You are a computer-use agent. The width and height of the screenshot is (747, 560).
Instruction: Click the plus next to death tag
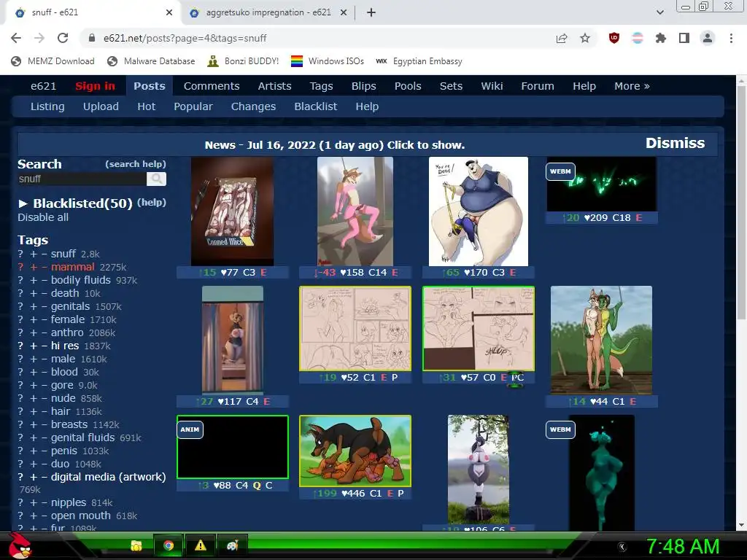click(34, 293)
